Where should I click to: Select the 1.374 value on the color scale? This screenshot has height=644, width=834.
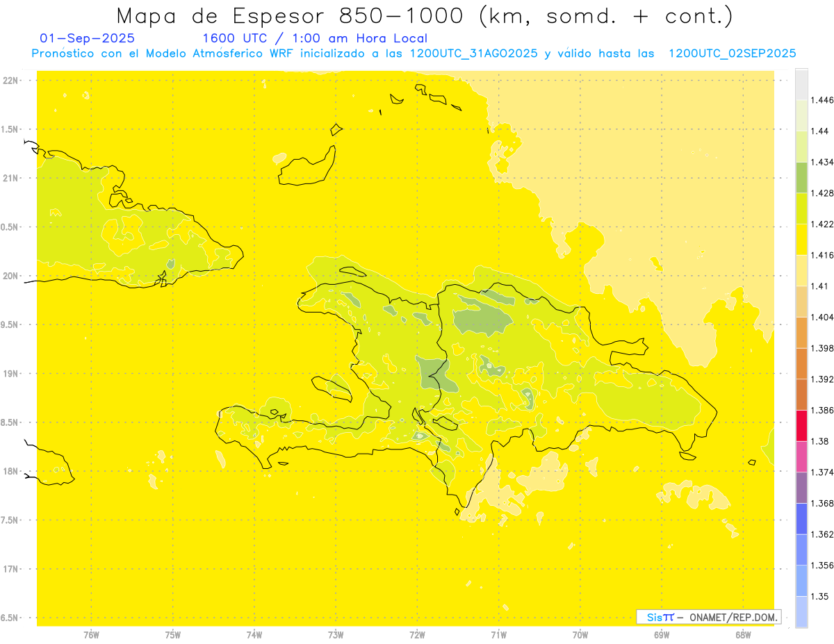click(821, 472)
